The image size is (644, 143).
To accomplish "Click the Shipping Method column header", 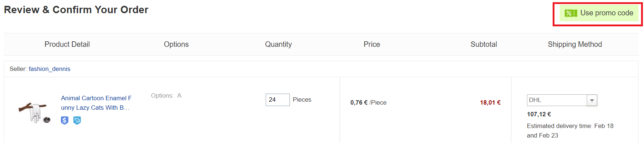I will tap(575, 44).
